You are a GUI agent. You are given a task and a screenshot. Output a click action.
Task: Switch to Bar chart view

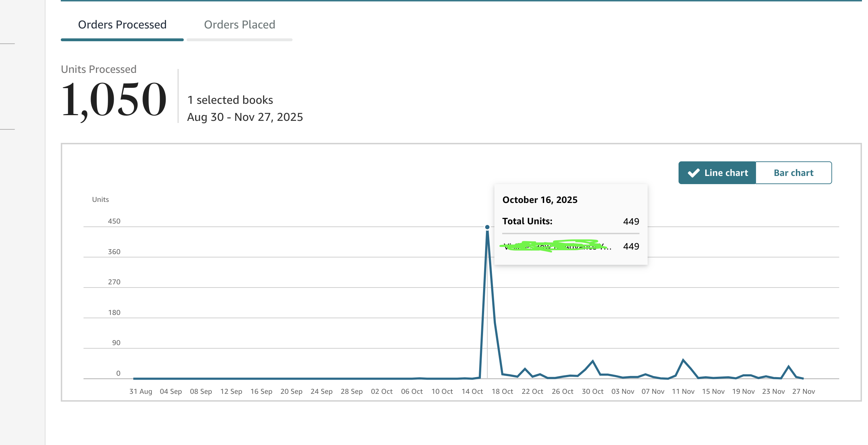(793, 173)
